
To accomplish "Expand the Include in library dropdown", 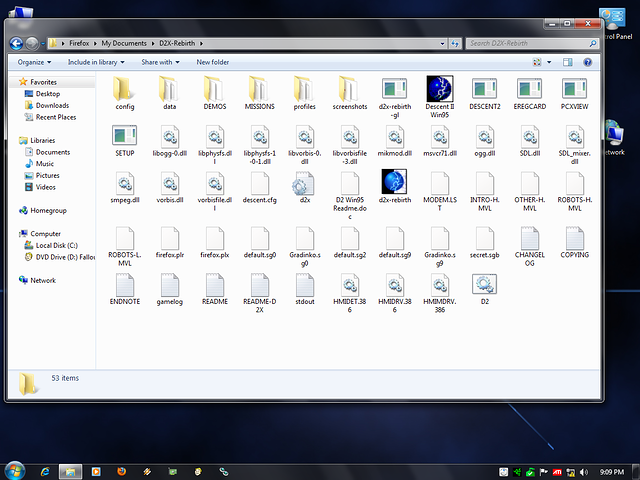I will pyautogui.click(x=97, y=62).
